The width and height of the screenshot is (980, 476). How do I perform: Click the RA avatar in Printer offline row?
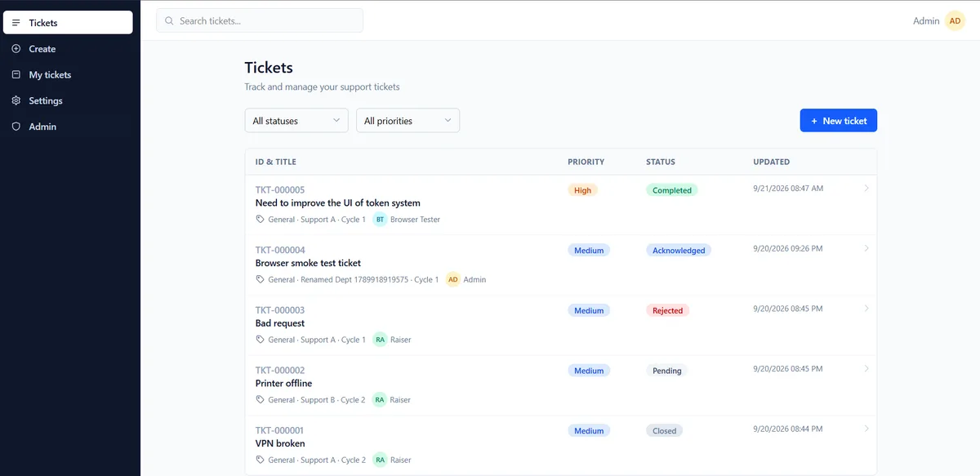coord(380,400)
